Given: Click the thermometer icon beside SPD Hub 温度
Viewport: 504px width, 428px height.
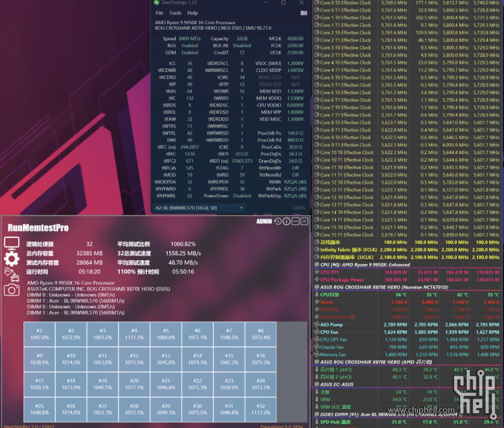Looking at the screenshot, I should [317, 422].
